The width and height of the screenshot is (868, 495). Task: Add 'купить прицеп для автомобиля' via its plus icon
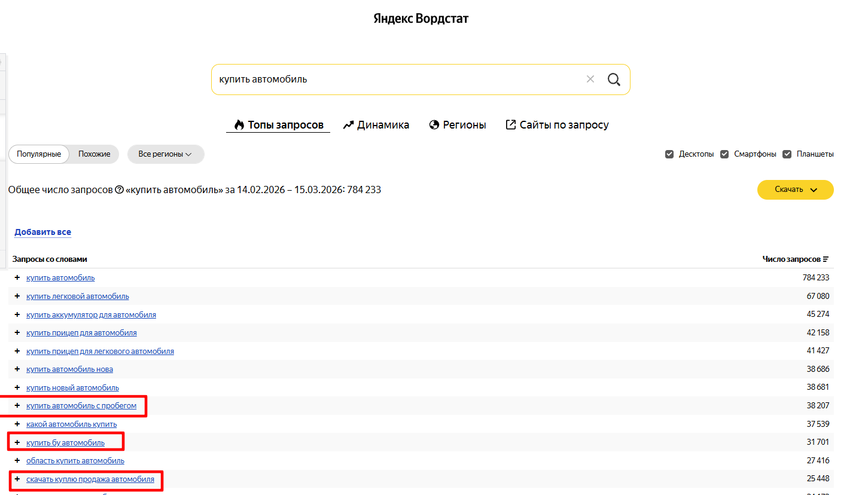coord(17,332)
